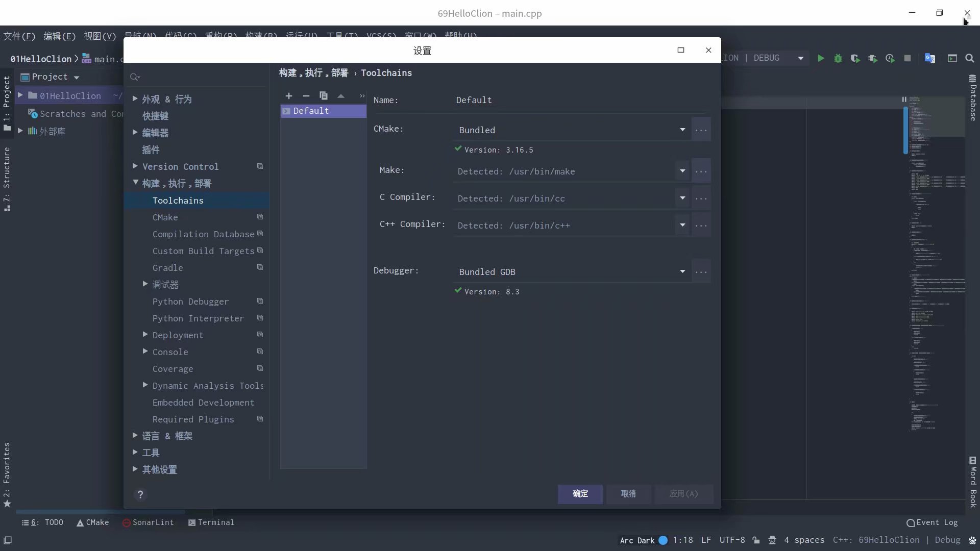Open the Structure side panel
Viewport: 980px width, 551px height.
click(7, 179)
